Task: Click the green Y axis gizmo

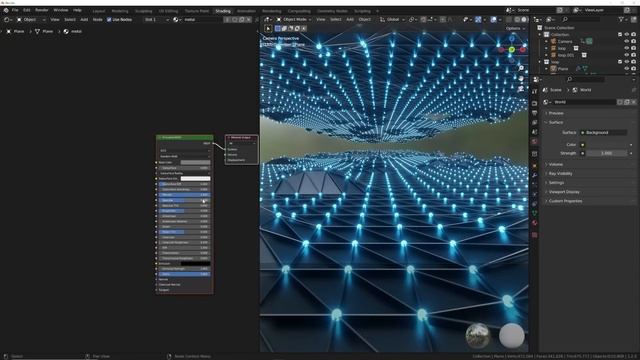Action: pos(511,50)
